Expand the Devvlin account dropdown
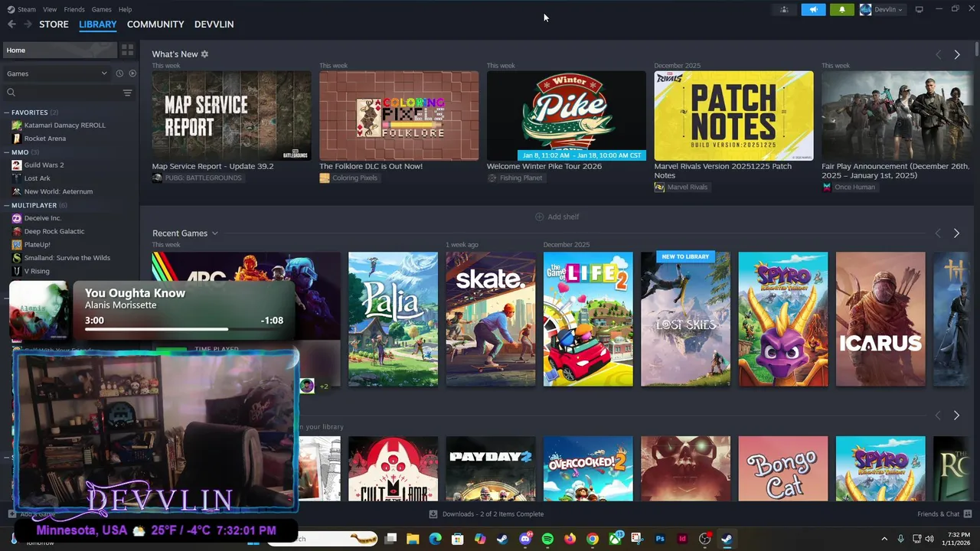The height and width of the screenshot is (551, 980). pyautogui.click(x=882, y=9)
